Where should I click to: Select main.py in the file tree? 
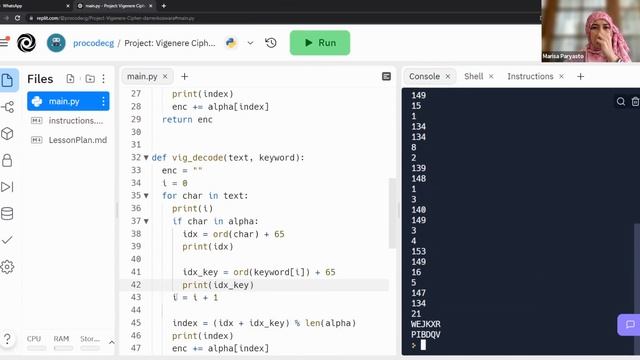pos(68,101)
